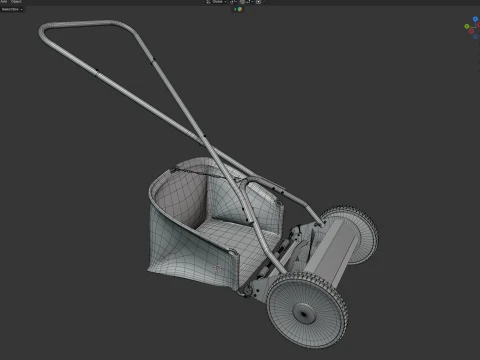Click the faded blue negative Z gizmo ball

(476, 36)
